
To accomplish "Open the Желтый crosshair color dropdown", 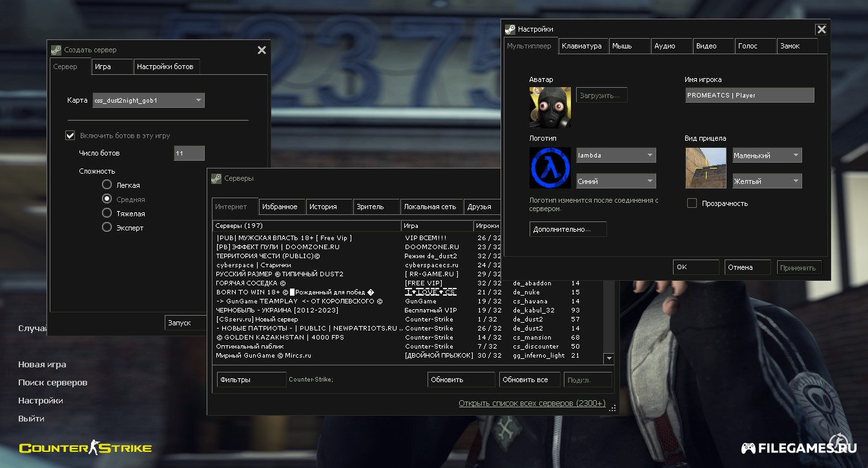I will [767, 181].
